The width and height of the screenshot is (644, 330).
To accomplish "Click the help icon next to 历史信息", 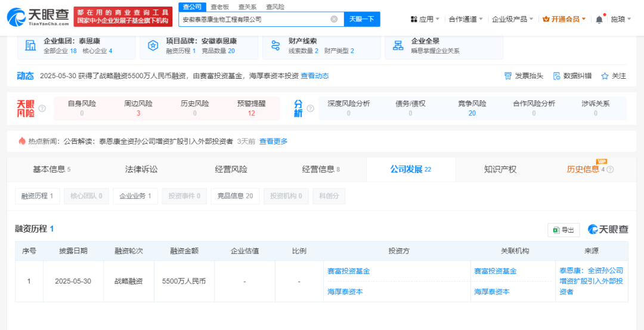I will 610,169.
